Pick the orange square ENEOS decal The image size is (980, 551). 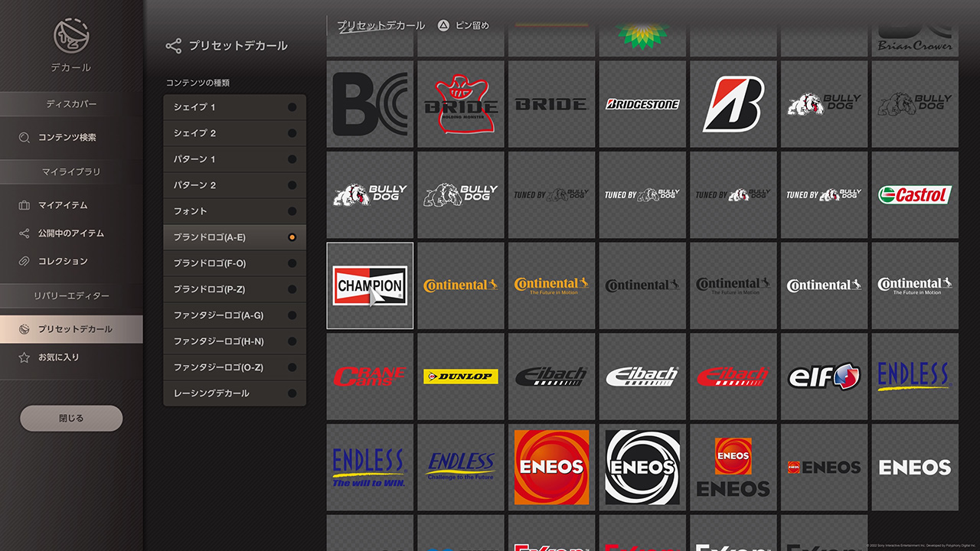[x=551, y=467]
